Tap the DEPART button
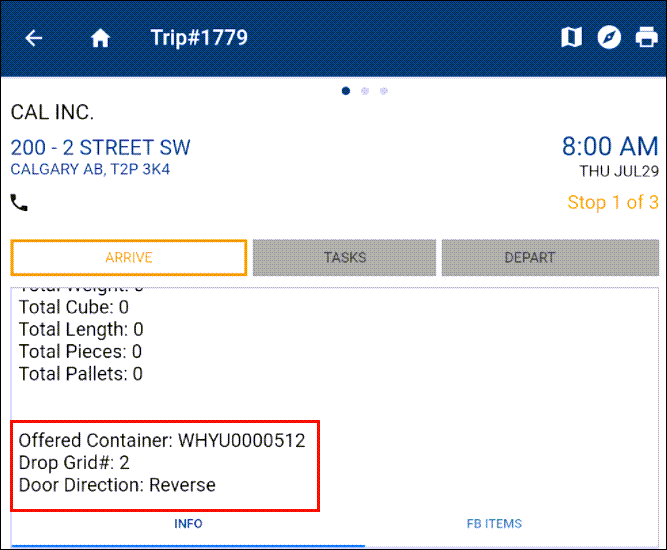 pyautogui.click(x=550, y=258)
